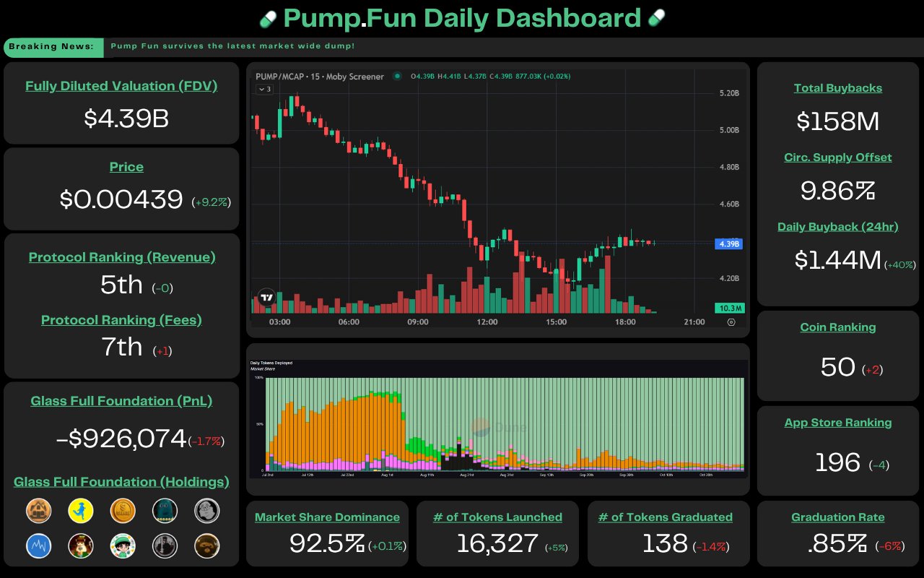Click the Daily Tokens Deployed chart title
Image resolution: width=924 pixels, height=578 pixels.
pos(271,363)
